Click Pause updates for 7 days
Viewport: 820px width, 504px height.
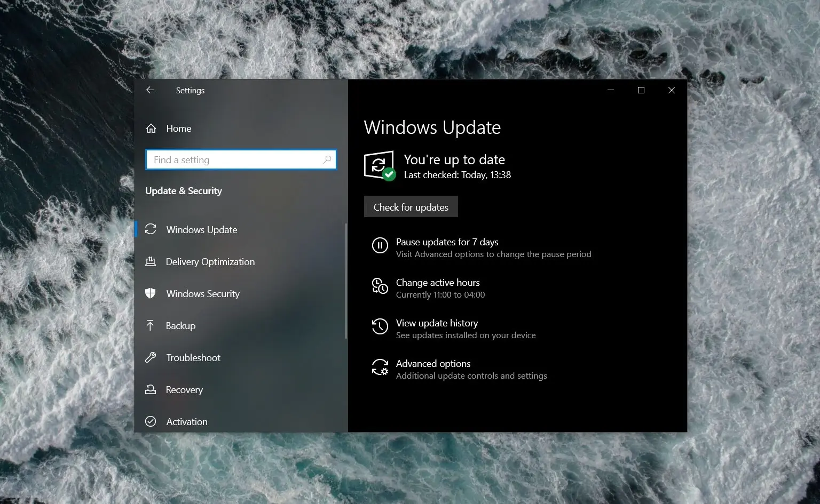point(447,242)
